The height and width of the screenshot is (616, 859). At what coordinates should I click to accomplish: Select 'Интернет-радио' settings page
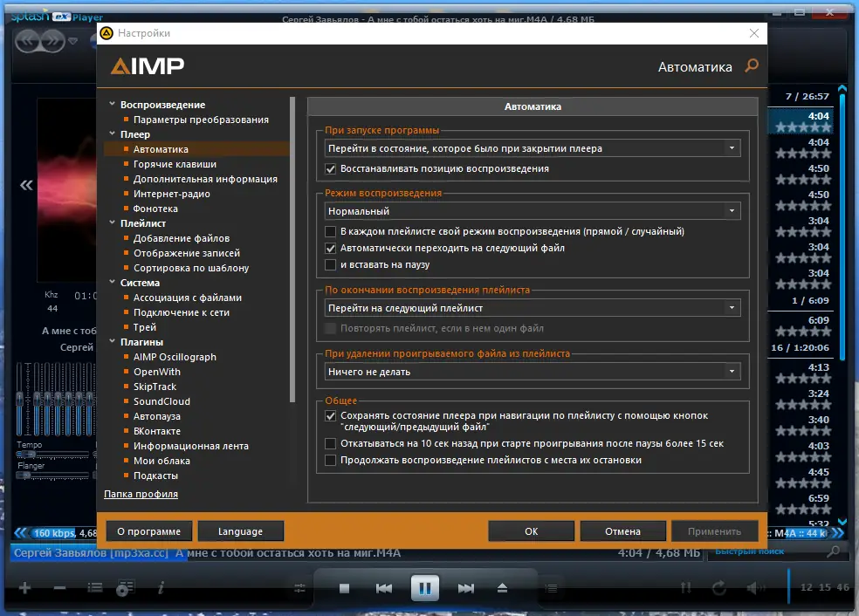tap(171, 194)
